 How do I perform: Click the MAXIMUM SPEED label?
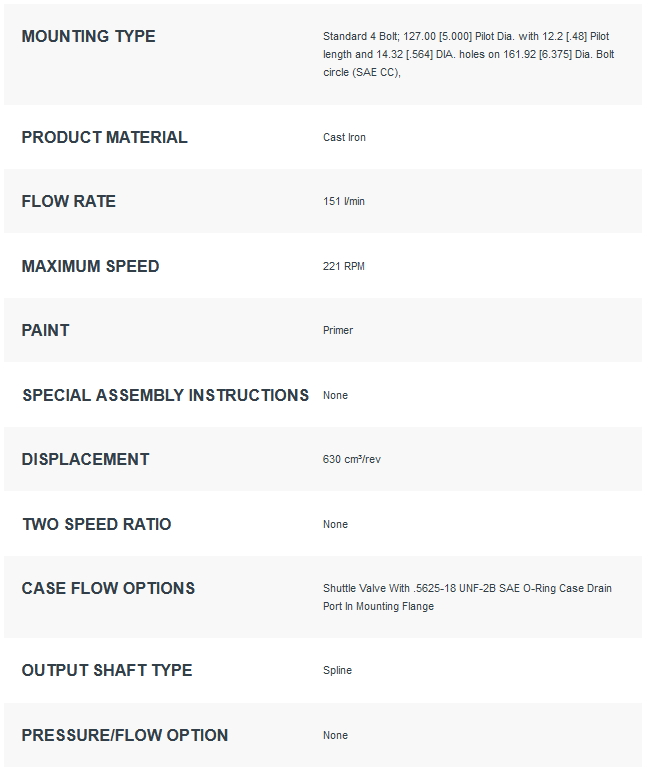(x=90, y=266)
